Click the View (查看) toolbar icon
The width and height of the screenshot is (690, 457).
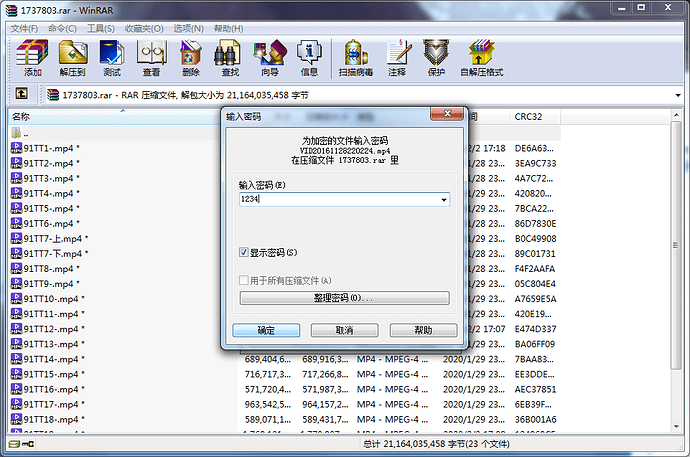[151, 58]
